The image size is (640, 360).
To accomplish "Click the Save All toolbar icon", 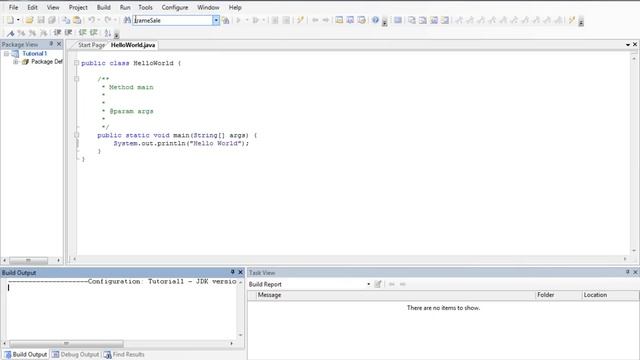I will tap(52, 20).
